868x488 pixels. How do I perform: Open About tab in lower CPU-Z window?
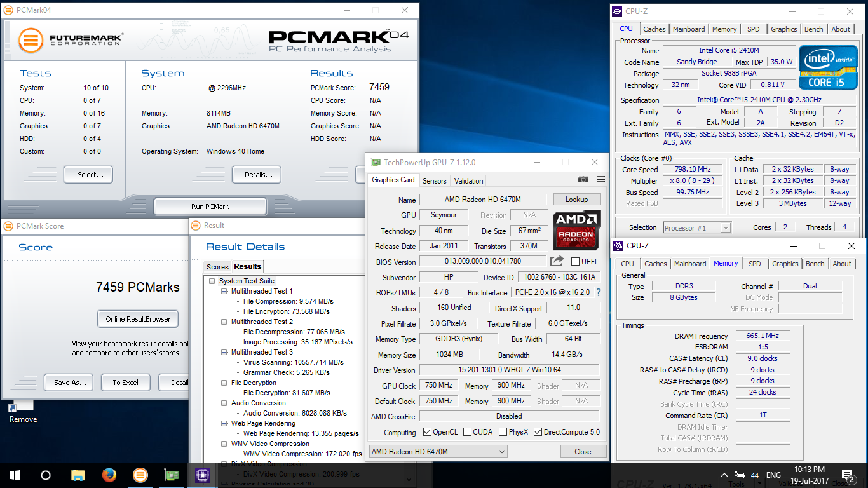pos(842,264)
